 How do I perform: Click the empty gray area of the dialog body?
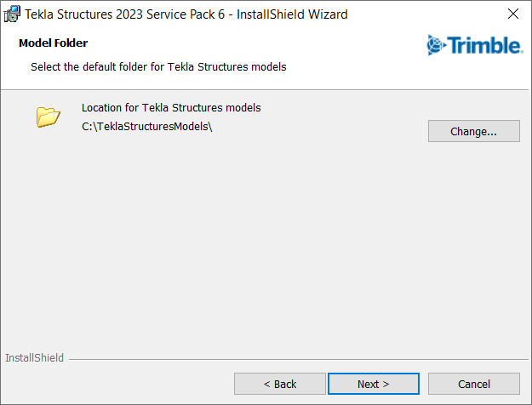(266, 247)
